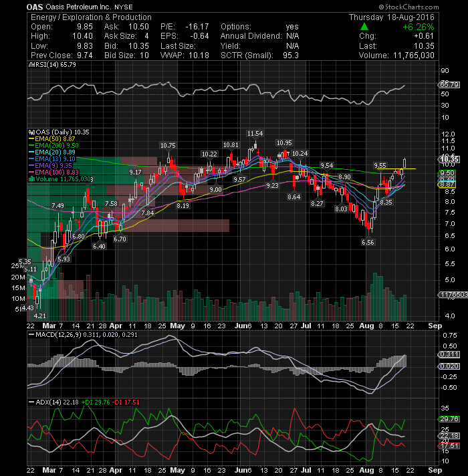Click the 6.40 price annotation

[x=99, y=246]
